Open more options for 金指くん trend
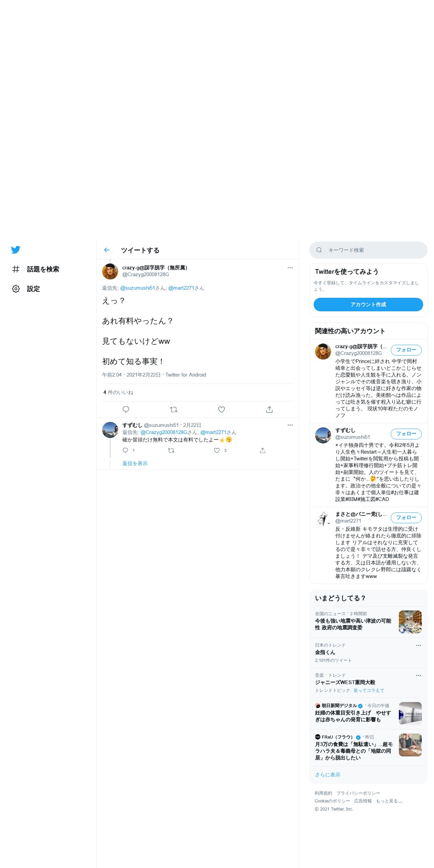The image size is (434, 868). point(418,645)
